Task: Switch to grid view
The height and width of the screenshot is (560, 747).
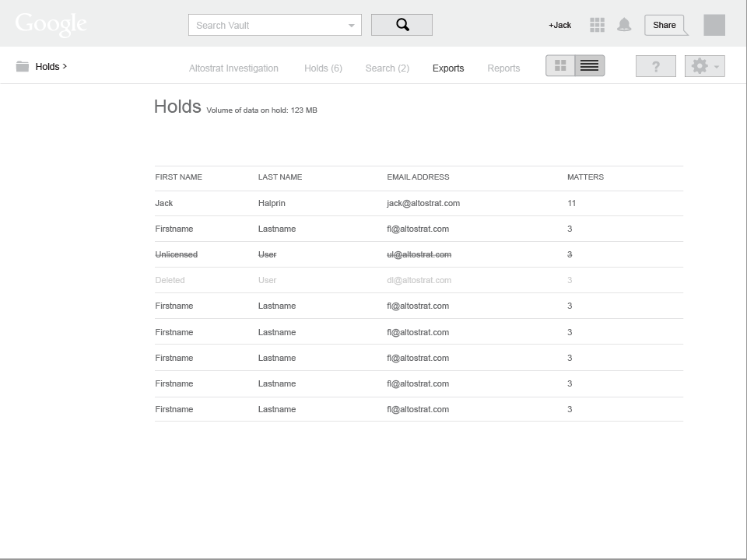Action: pos(560,65)
